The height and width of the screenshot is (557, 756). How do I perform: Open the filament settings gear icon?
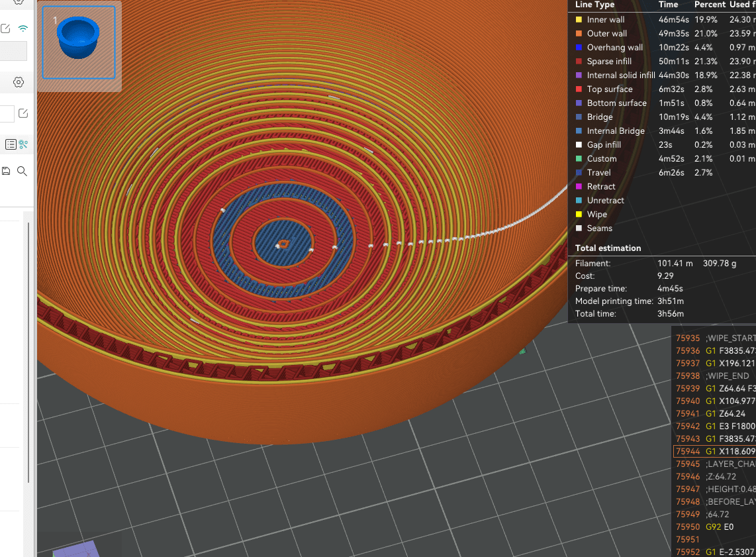(19, 82)
